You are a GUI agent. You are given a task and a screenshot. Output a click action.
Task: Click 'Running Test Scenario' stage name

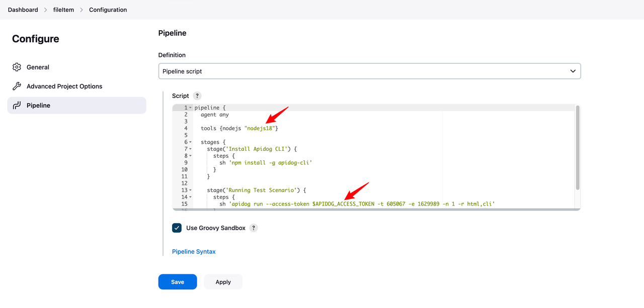coord(263,190)
